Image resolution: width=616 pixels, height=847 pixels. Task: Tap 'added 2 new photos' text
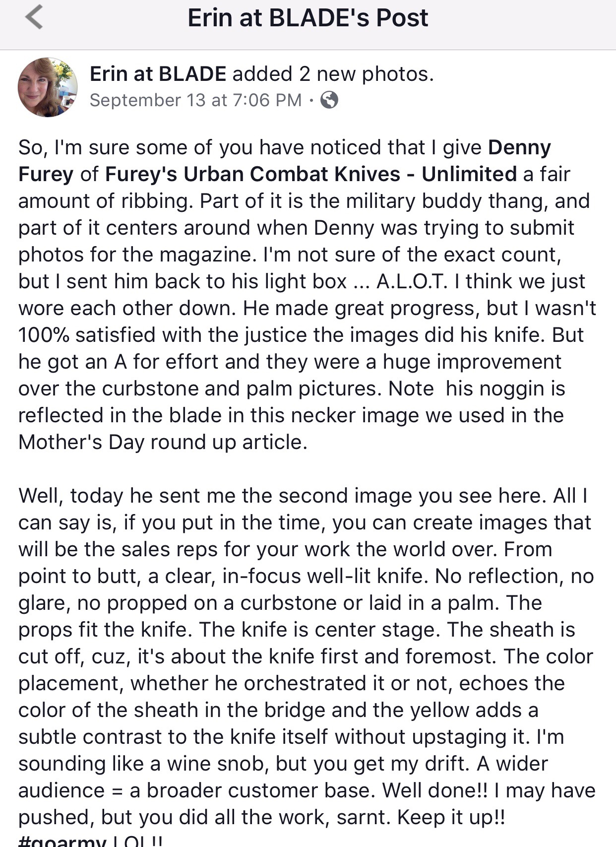pyautogui.click(x=333, y=74)
